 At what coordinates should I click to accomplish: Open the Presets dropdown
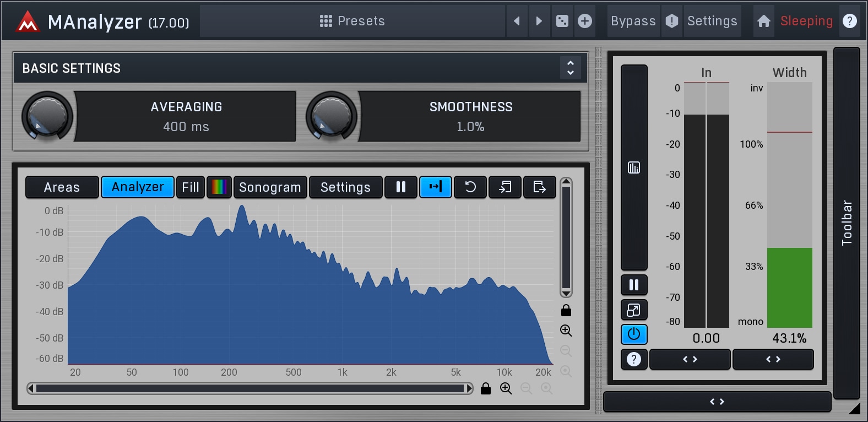[352, 21]
